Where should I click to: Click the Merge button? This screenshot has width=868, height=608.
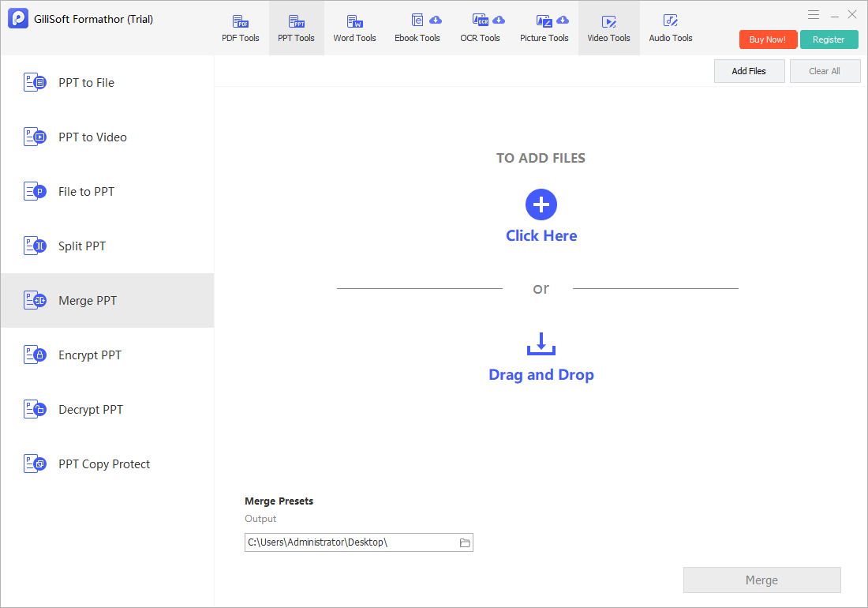tap(761, 580)
